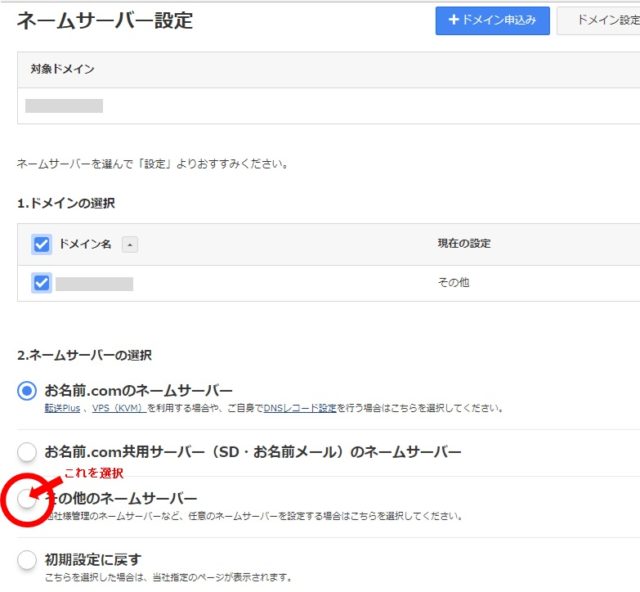Click the その他 current setting cell
Screen dimensions: 640x592
[453, 283]
